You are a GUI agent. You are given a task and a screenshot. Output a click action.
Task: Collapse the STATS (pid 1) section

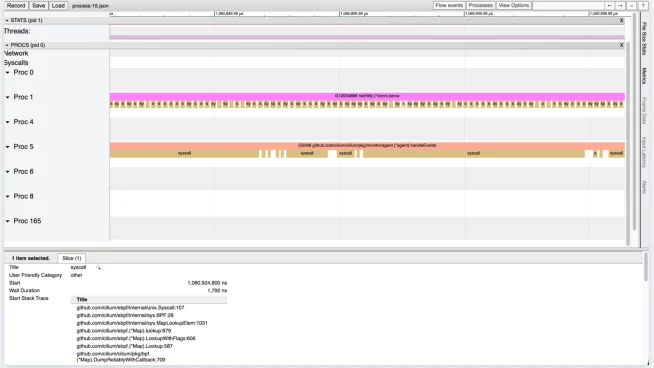pos(7,20)
